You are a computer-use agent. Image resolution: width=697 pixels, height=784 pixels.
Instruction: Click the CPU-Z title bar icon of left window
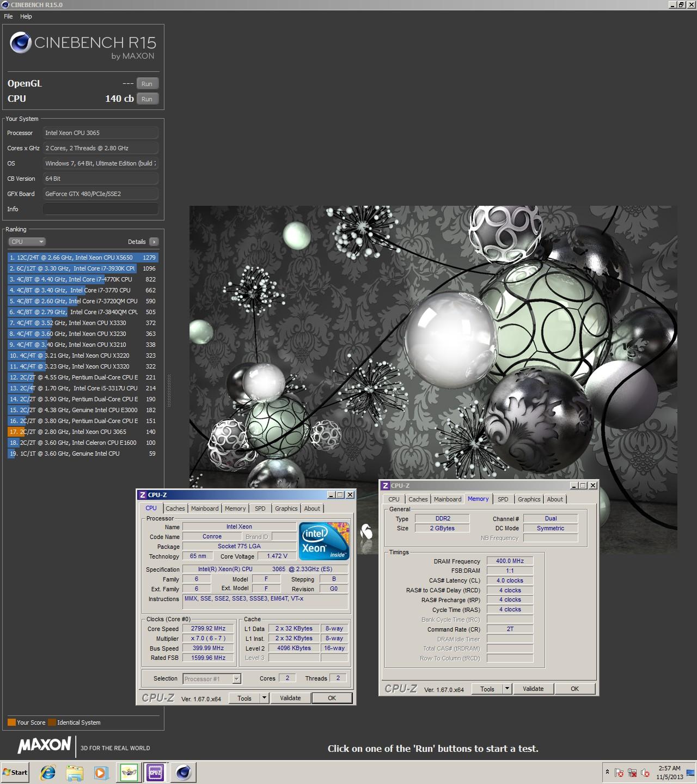point(143,495)
